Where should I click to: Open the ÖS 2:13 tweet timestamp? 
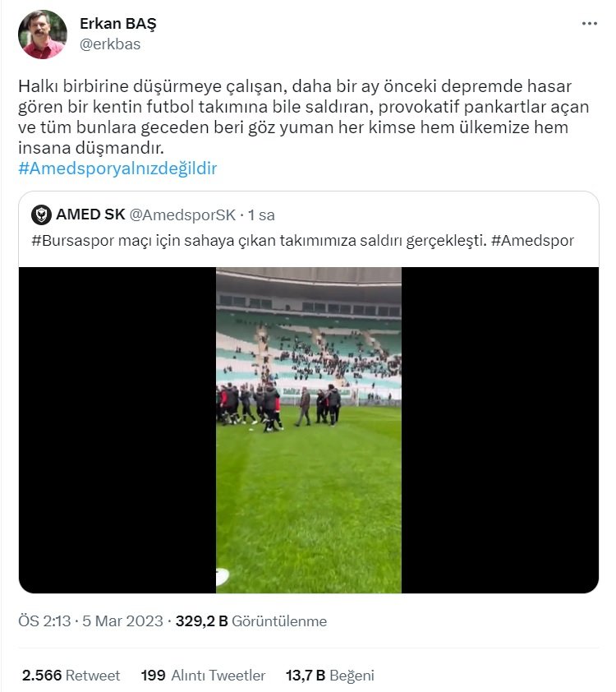[44, 621]
